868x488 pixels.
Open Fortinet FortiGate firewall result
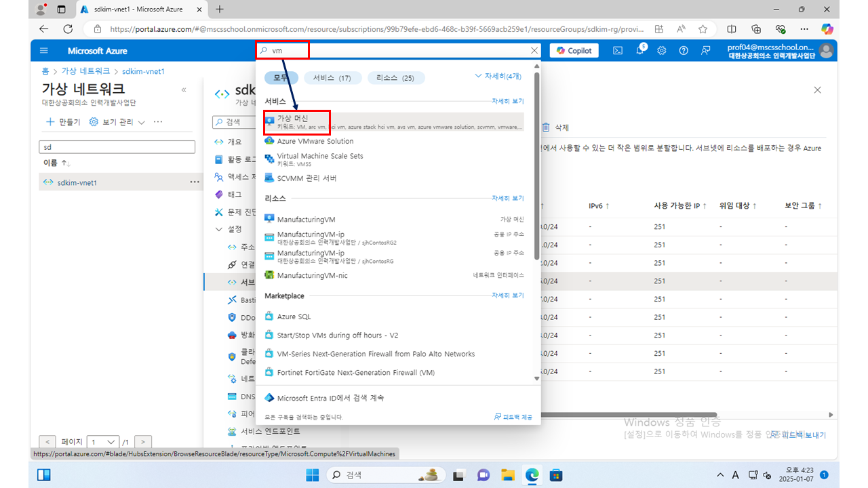coord(355,372)
